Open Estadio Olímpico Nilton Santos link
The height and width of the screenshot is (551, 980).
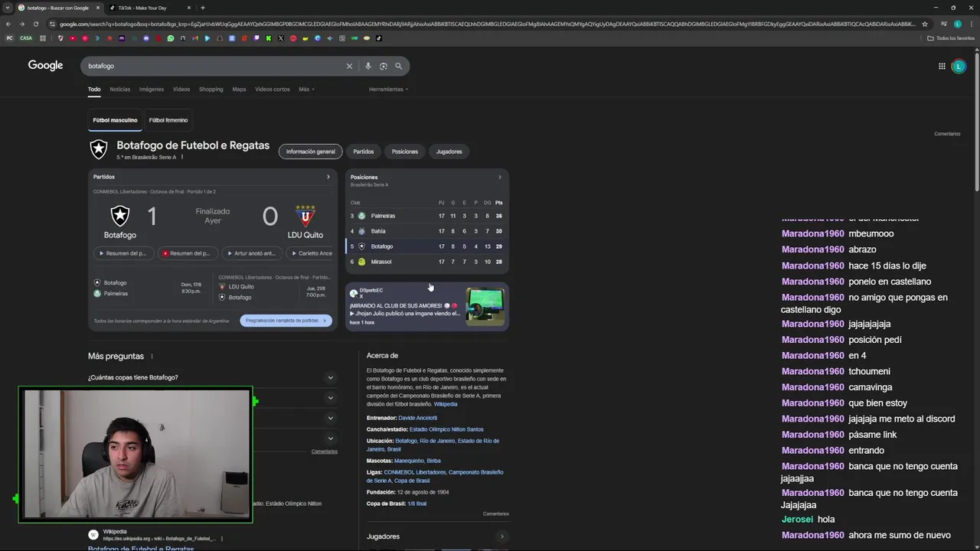pos(446,429)
